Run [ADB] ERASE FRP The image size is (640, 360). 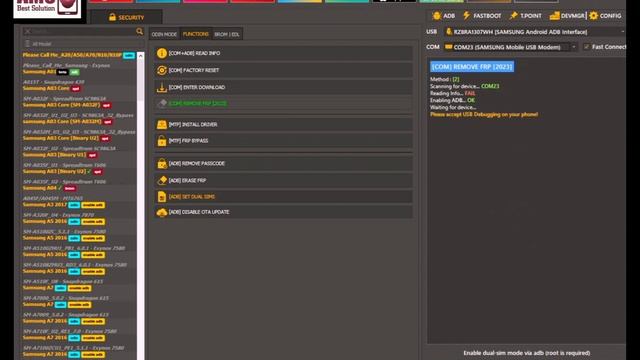283,180
